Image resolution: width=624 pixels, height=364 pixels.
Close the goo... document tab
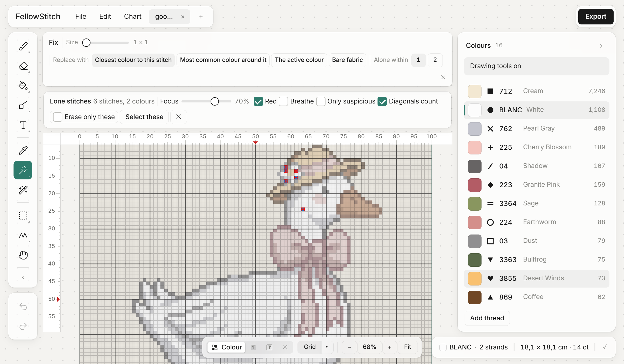(183, 17)
